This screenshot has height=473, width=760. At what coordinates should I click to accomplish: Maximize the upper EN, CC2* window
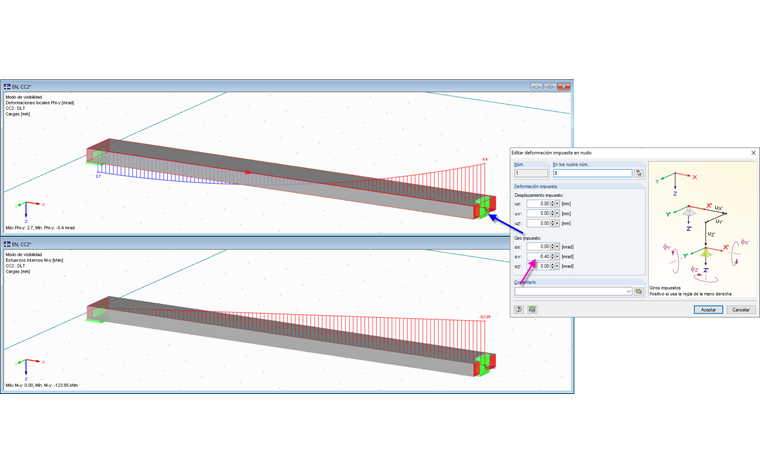[x=550, y=87]
